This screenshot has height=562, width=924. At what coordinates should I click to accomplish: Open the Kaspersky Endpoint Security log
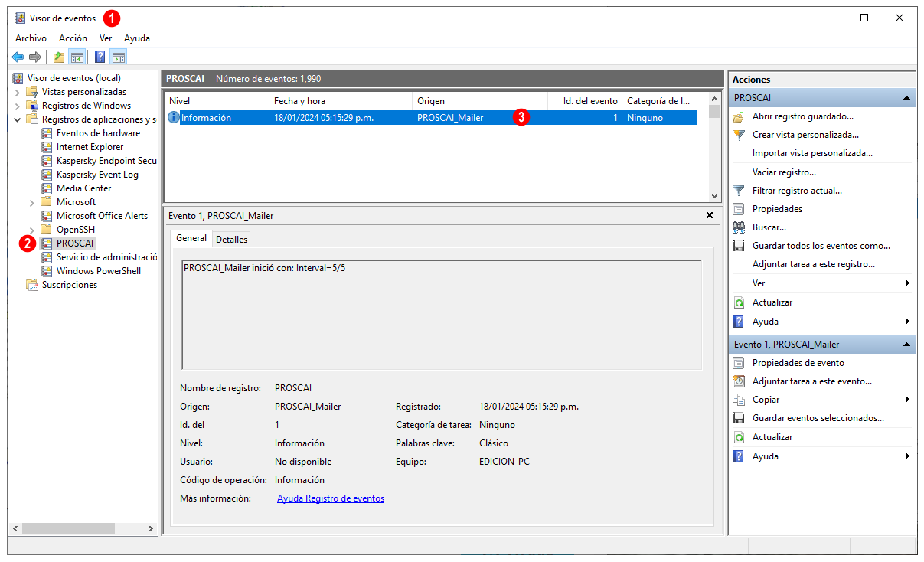click(x=106, y=161)
